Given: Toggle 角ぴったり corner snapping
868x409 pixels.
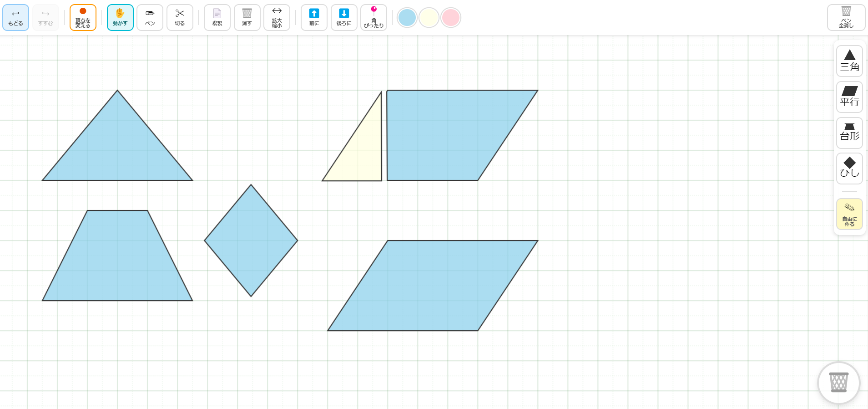Looking at the screenshot, I should pos(373,18).
